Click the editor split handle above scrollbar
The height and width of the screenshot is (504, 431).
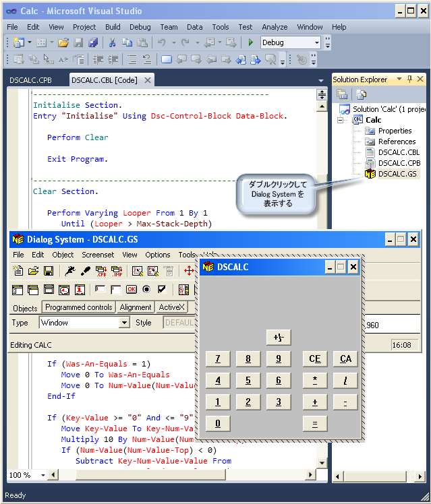point(322,94)
